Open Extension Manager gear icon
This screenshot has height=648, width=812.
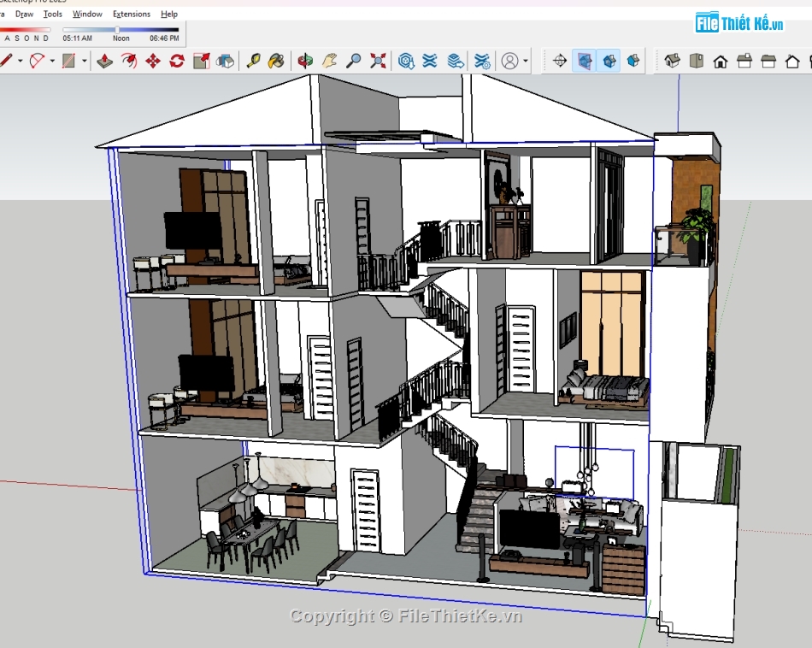click(x=481, y=61)
